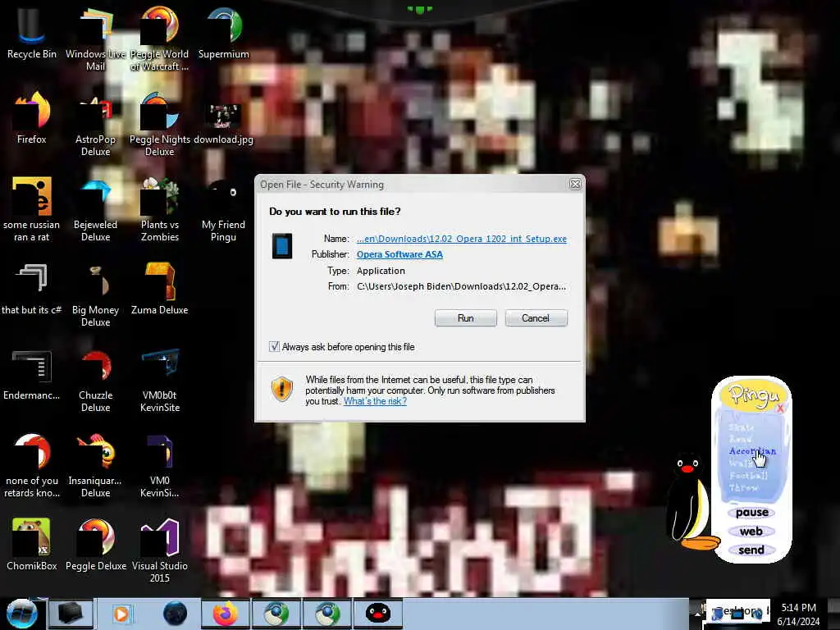Open Peggle World of Warcraft shortcut
This screenshot has width=840, height=630.
[159, 39]
